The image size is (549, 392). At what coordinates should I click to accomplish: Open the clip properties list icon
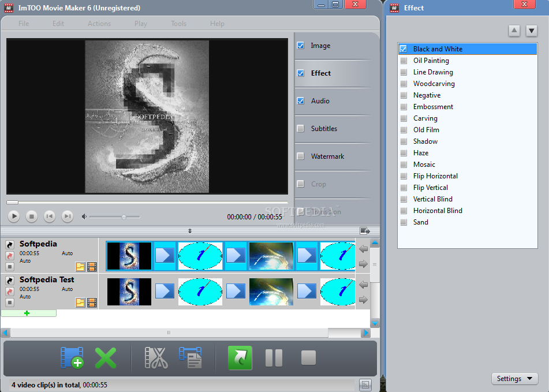point(191,358)
